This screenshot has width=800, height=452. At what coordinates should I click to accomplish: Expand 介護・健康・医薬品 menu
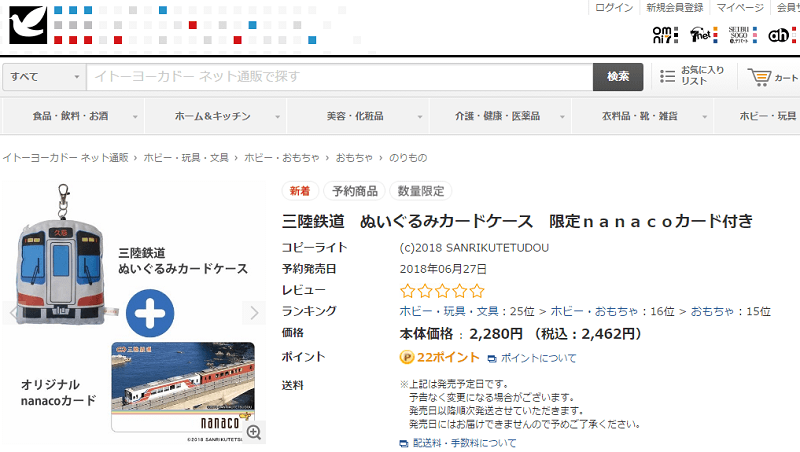501,116
